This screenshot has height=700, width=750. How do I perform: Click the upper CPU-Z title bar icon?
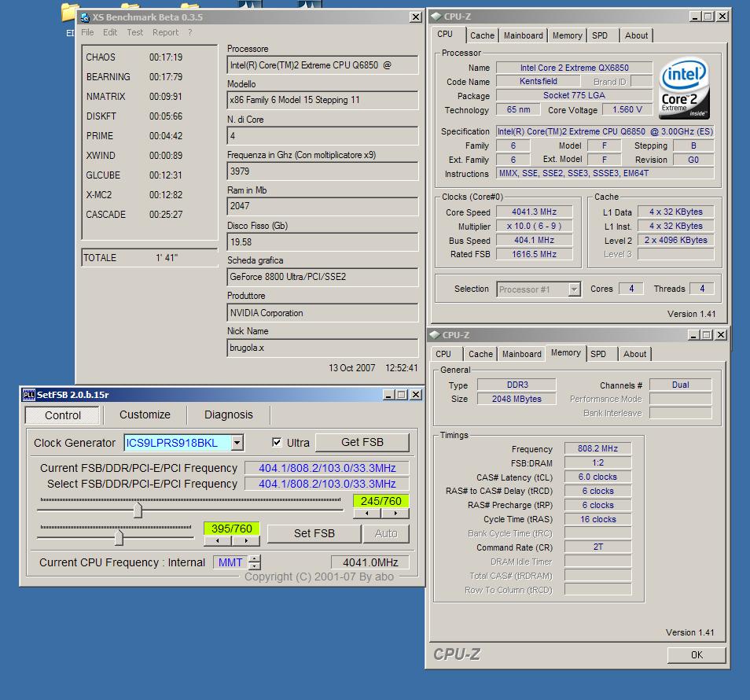click(x=436, y=17)
